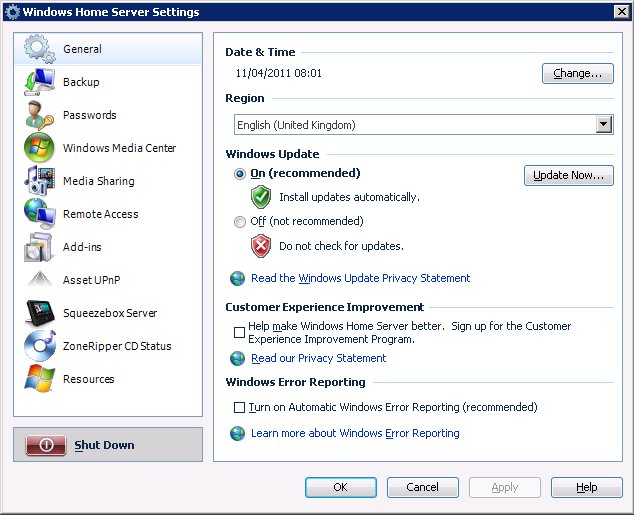634x515 pixels.
Task: Click red shield beside Do not check for updates
Action: coord(261,246)
